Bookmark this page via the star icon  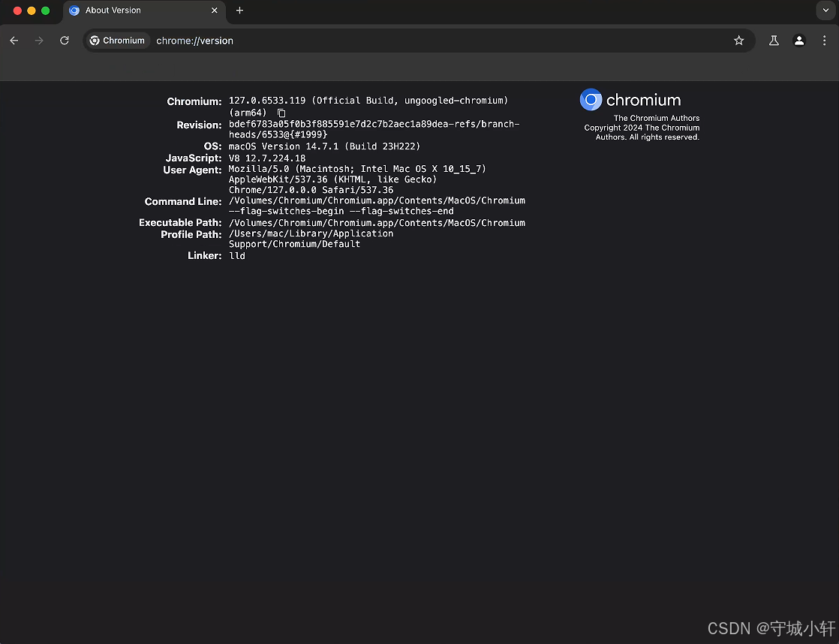coord(739,41)
